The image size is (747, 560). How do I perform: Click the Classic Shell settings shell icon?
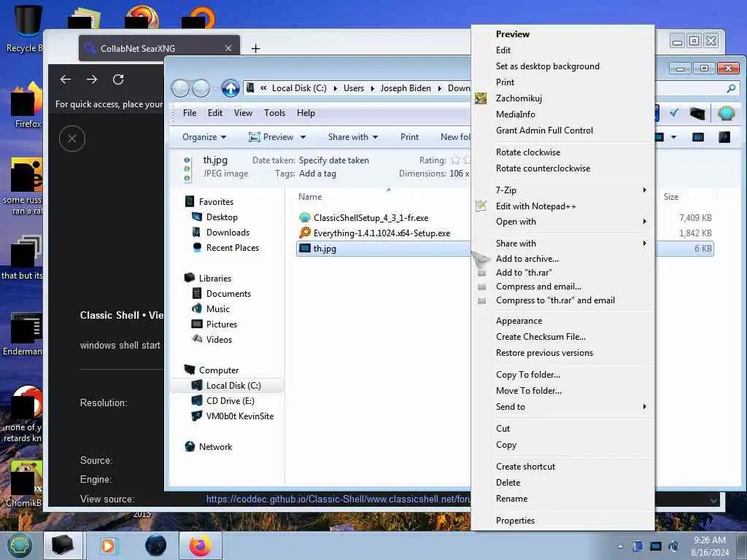[x=726, y=113]
